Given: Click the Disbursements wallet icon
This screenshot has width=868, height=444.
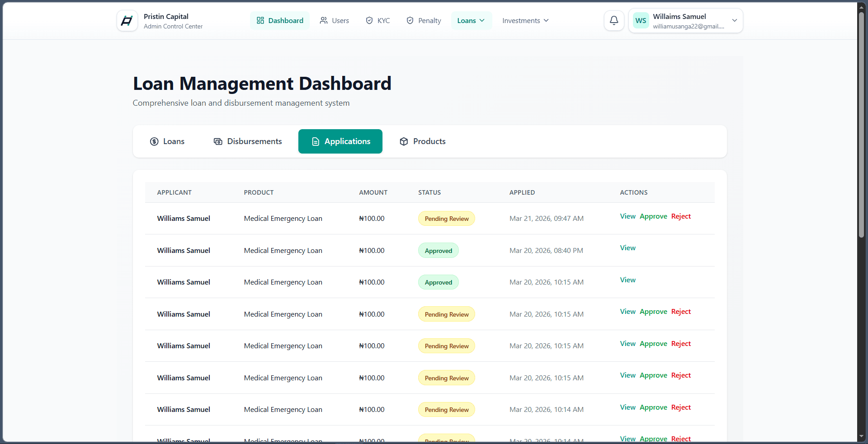Looking at the screenshot, I should click(x=218, y=141).
